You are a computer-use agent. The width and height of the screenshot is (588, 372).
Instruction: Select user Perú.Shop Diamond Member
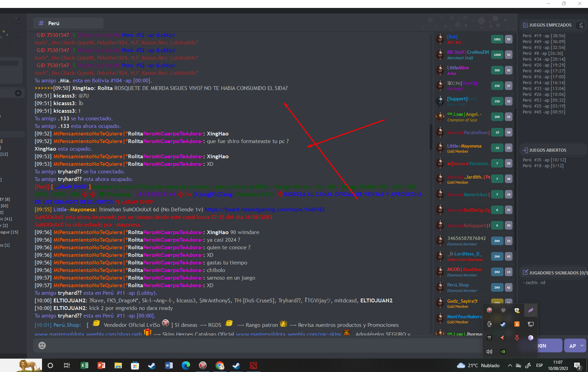tap(474, 288)
